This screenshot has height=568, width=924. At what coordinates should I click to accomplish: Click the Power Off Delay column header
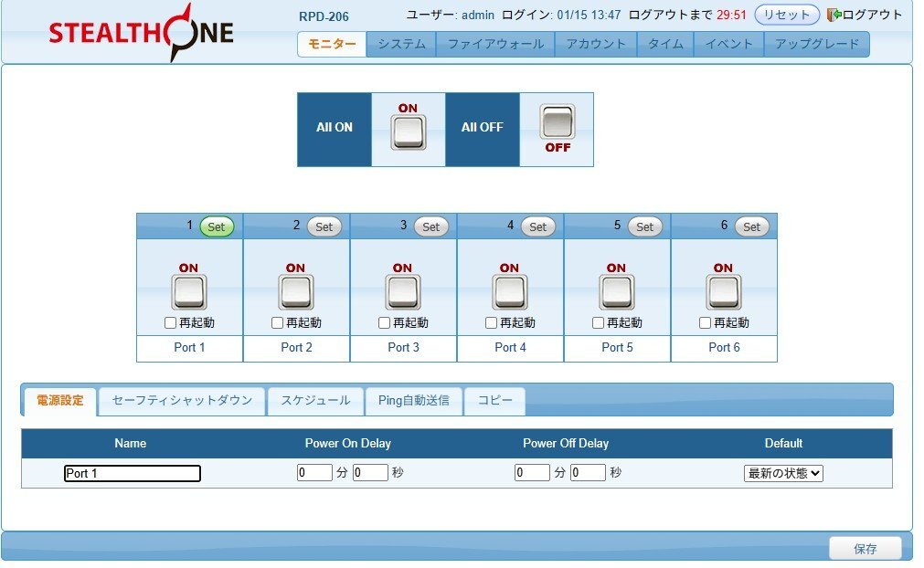[566, 443]
